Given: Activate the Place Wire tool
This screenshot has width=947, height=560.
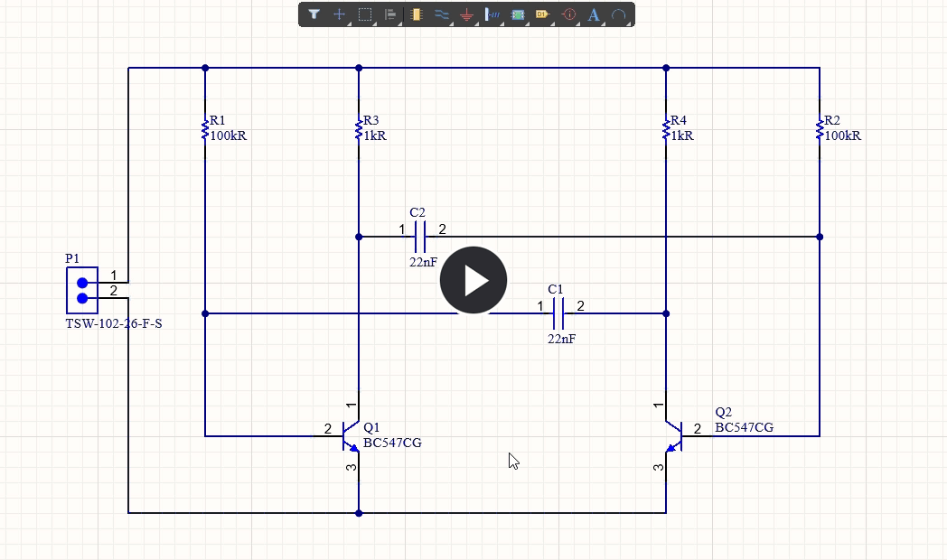Looking at the screenshot, I should tap(441, 14).
